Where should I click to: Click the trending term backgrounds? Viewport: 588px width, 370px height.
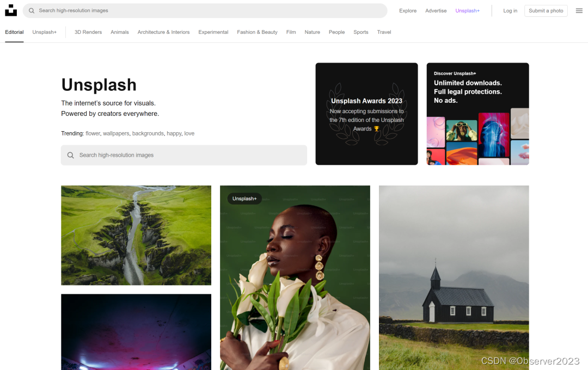(148, 133)
